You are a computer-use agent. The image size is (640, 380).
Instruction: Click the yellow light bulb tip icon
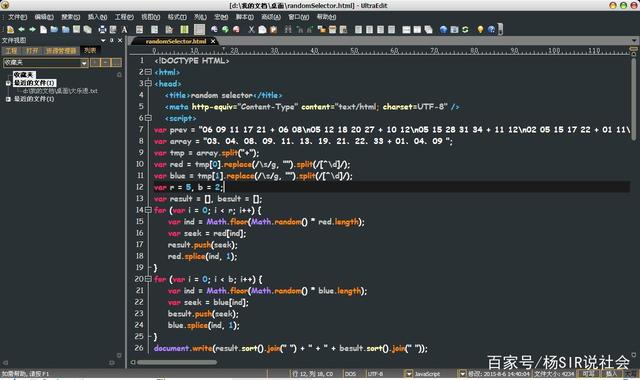(480, 29)
